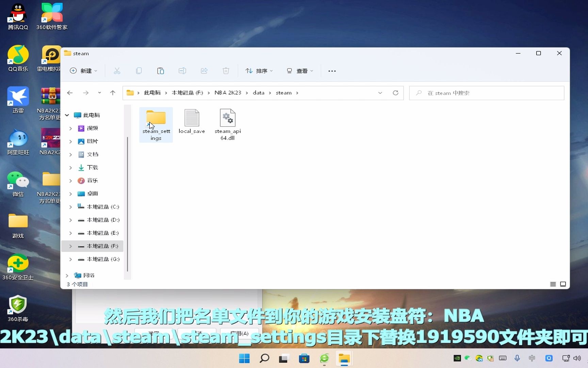The image size is (588, 368).
Task: Switch to details list view icon
Action: click(553, 284)
